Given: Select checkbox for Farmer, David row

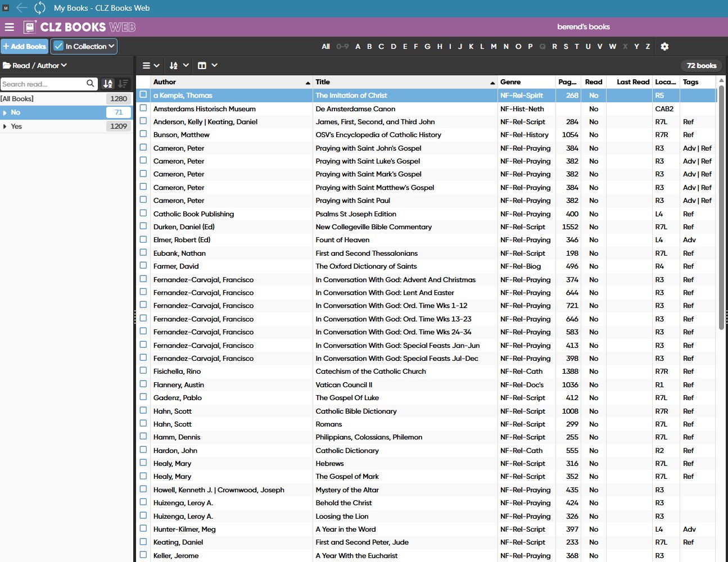Looking at the screenshot, I should point(143,266).
